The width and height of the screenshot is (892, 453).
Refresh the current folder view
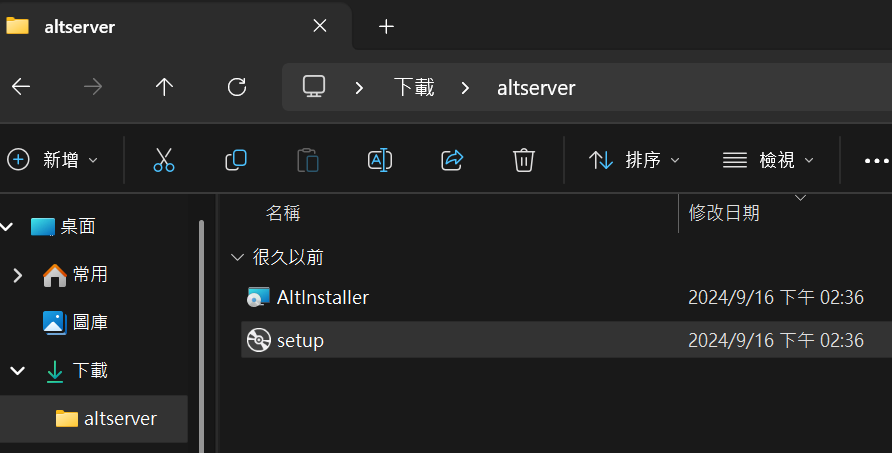(237, 87)
